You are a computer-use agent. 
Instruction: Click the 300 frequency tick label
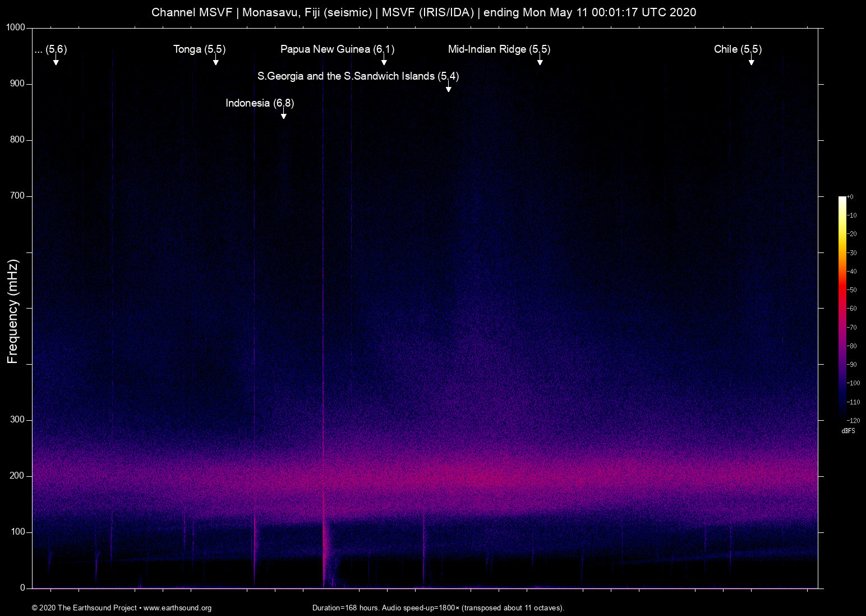18,420
